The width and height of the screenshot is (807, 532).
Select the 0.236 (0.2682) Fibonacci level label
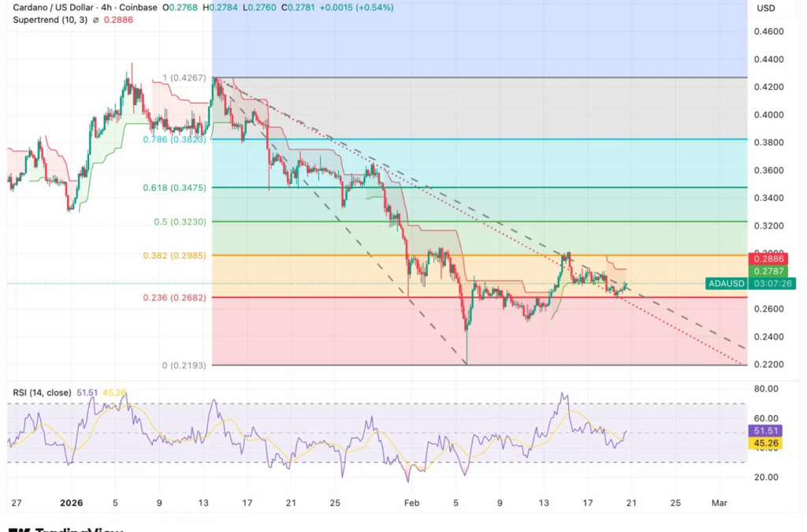tap(174, 297)
